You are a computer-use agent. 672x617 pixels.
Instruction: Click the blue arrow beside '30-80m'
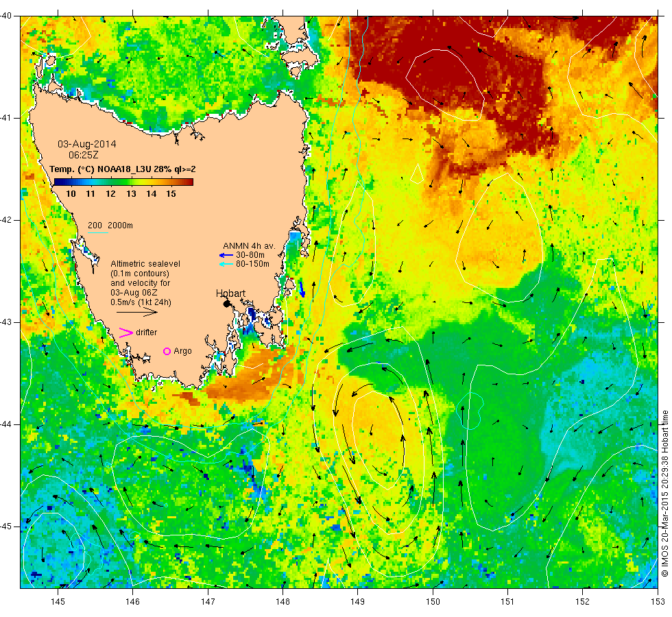tap(226, 255)
